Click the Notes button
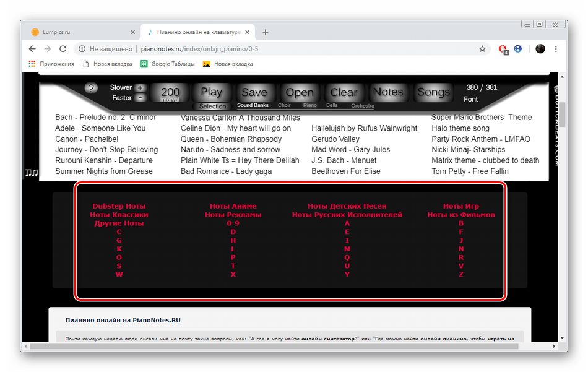Viewport: 588px width, 372px height. [x=388, y=92]
